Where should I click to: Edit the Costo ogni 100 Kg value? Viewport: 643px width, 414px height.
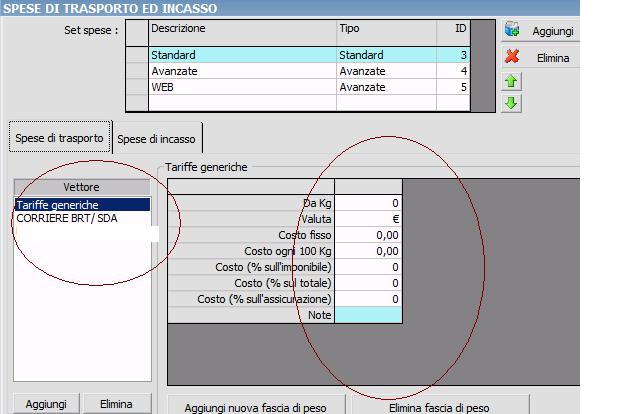[368, 251]
